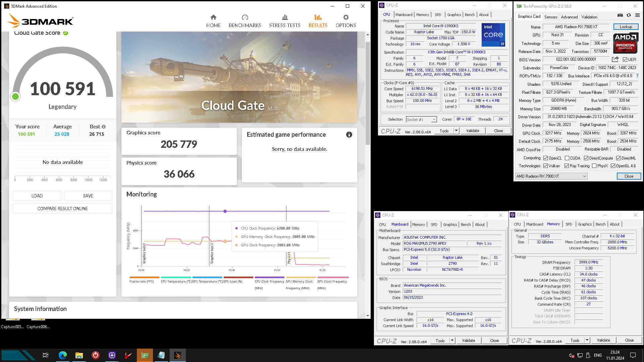This screenshot has height=362, width=644.
Task: Switch to GPU-Z via green card taskbar icon
Action: point(145,355)
